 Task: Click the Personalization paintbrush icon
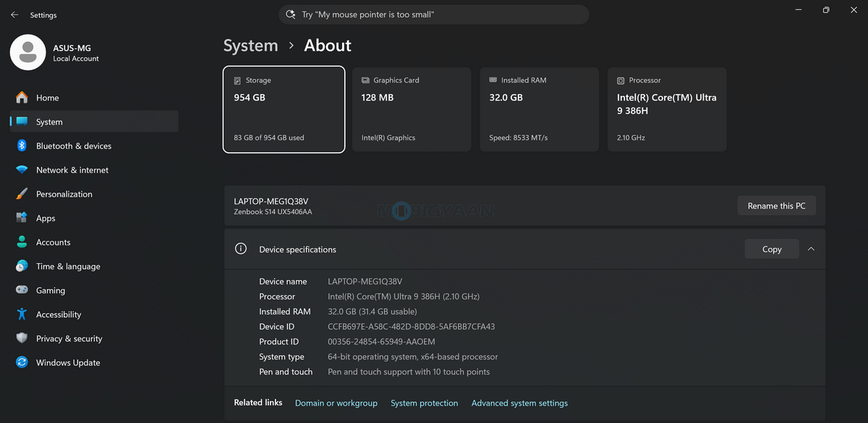pyautogui.click(x=22, y=194)
